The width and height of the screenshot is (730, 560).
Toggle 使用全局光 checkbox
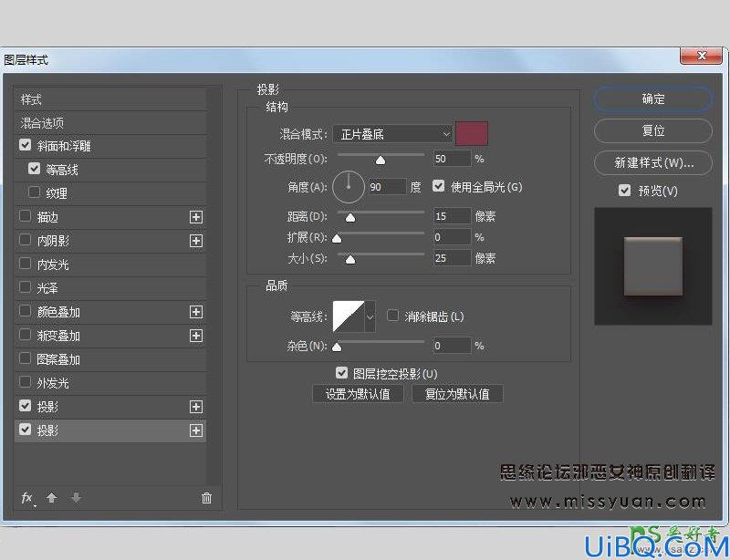(x=438, y=186)
